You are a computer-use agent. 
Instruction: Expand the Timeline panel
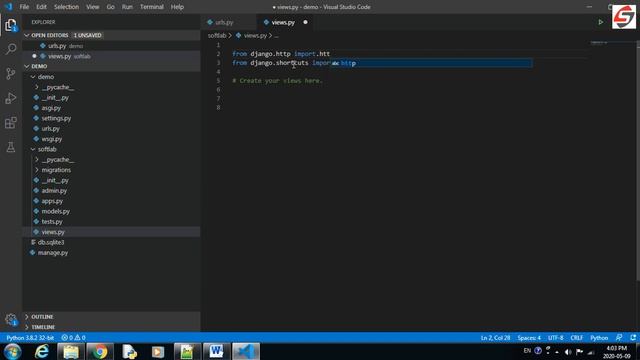pyautogui.click(x=111, y=327)
